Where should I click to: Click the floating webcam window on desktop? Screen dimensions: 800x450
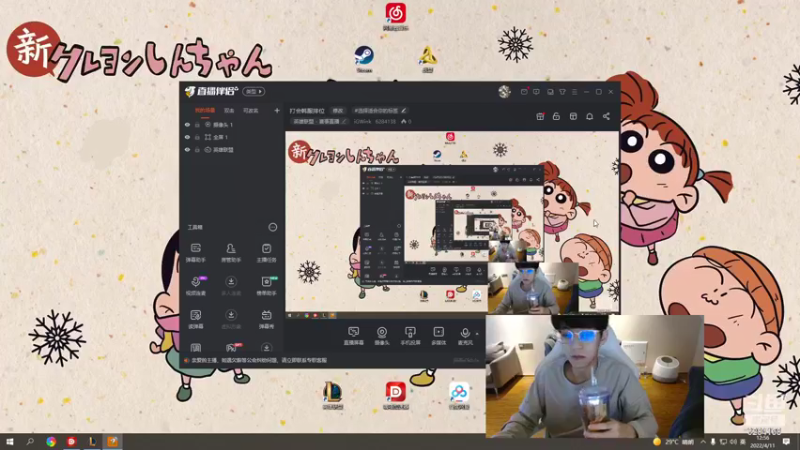click(x=594, y=377)
